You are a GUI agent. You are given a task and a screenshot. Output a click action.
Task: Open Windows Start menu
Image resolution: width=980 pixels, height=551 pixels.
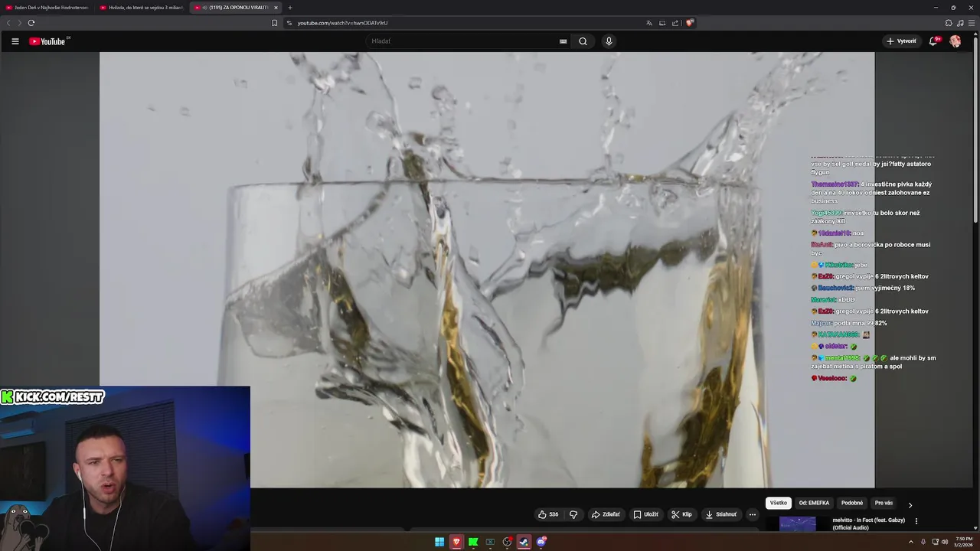pyautogui.click(x=439, y=542)
